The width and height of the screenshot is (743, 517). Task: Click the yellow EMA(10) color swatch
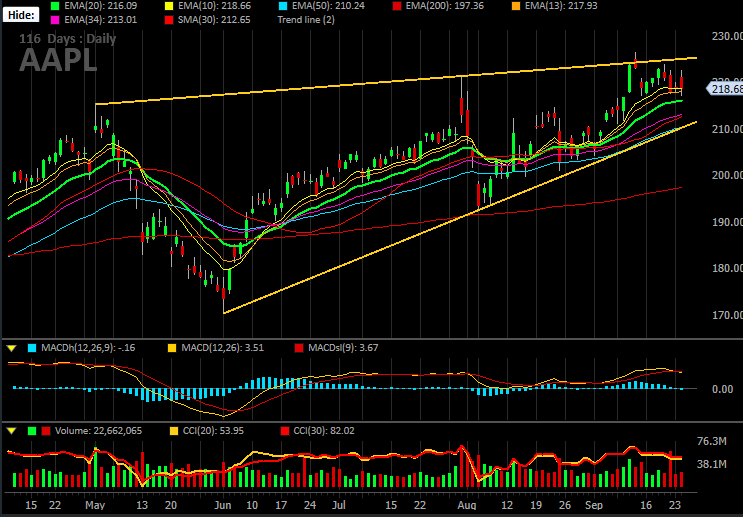[170, 6]
